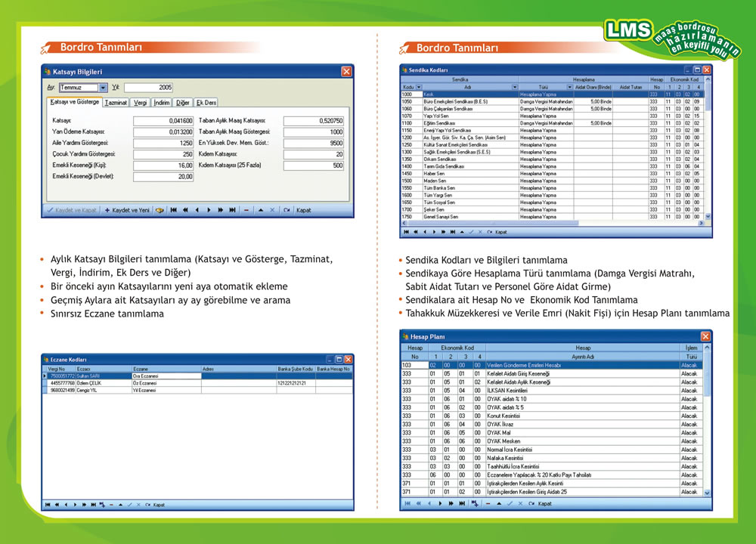Switch to the Ek Ders tab
The width and height of the screenshot is (756, 544).
click(x=206, y=103)
